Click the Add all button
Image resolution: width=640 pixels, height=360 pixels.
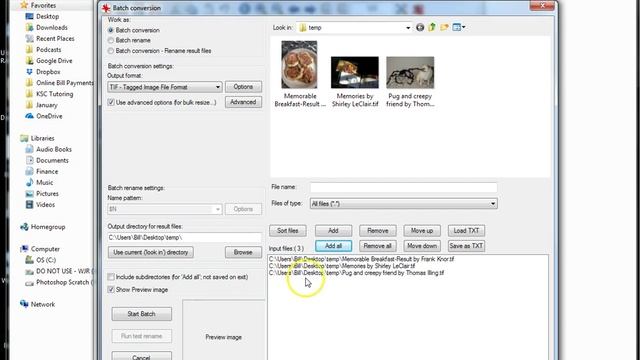click(x=333, y=246)
